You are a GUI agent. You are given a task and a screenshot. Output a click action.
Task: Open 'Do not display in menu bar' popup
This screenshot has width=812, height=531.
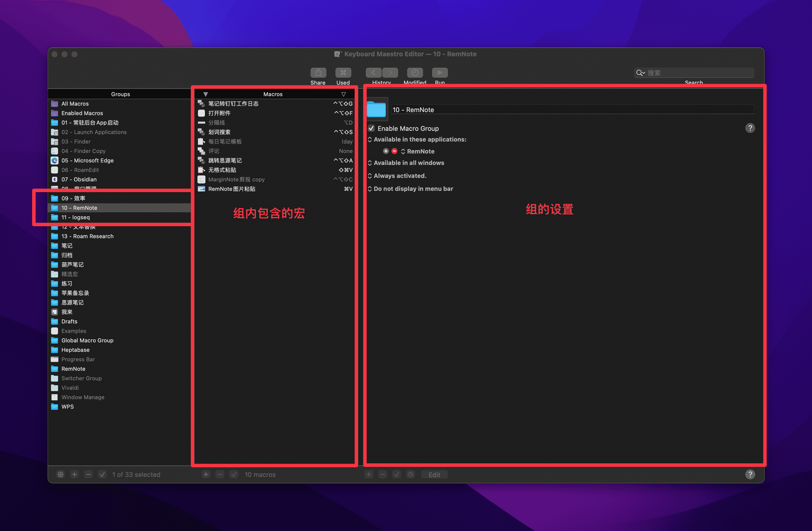coord(413,189)
